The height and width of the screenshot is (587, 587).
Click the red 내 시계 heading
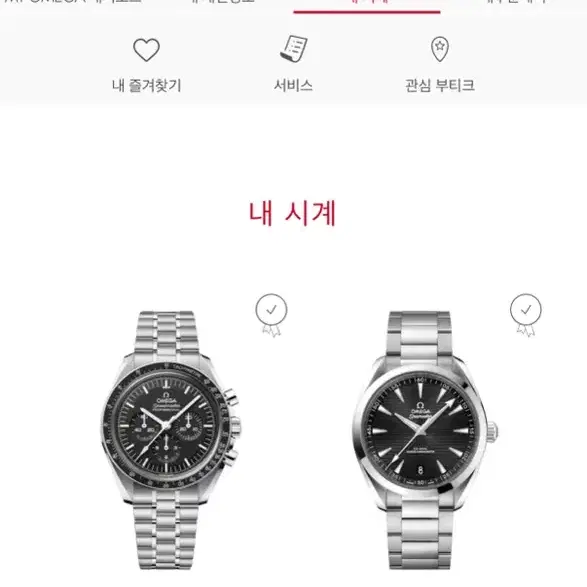[x=293, y=213]
